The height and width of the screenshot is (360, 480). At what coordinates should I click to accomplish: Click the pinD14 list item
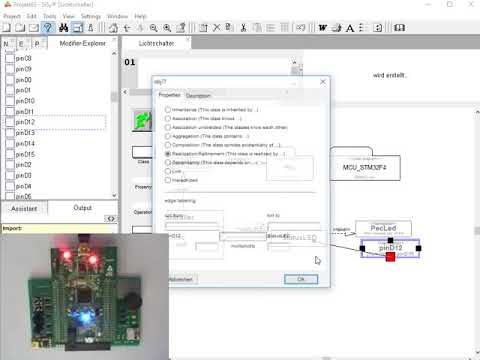click(25, 144)
